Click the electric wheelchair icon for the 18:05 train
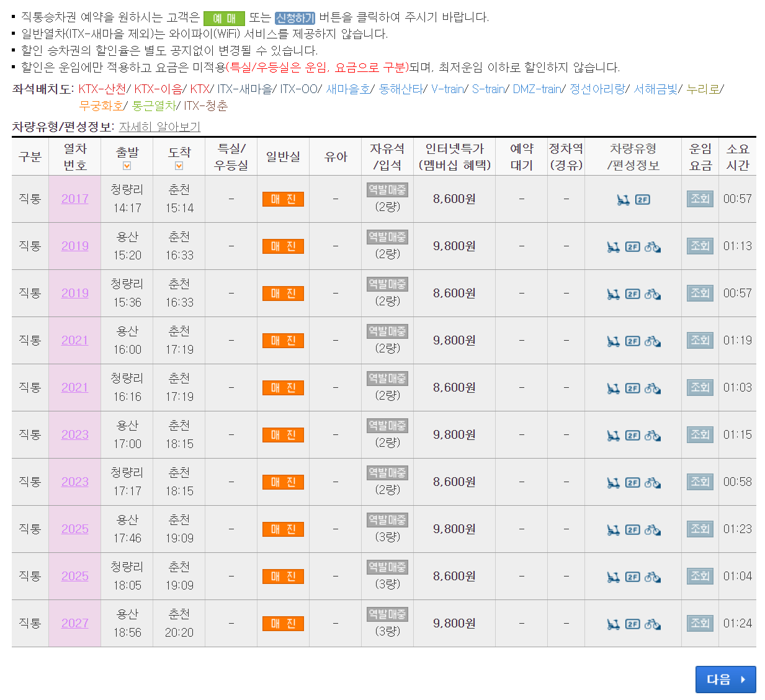Viewport: 765px width, 700px height. [613, 577]
